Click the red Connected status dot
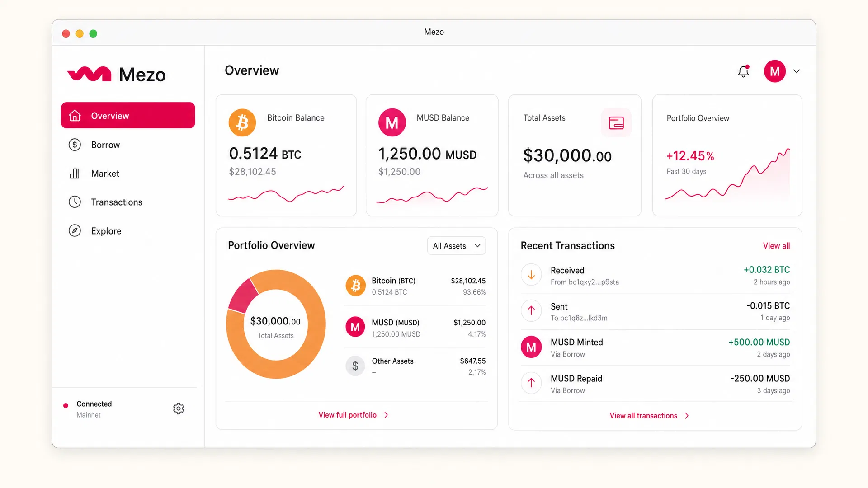The height and width of the screenshot is (488, 868). [66, 405]
